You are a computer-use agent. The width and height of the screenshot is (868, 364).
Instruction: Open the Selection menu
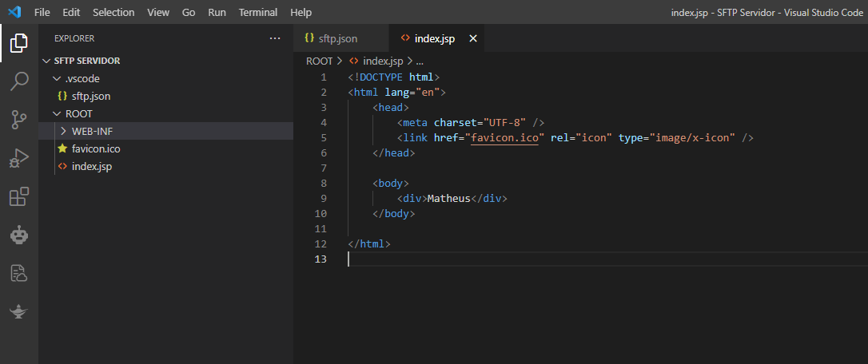(113, 13)
